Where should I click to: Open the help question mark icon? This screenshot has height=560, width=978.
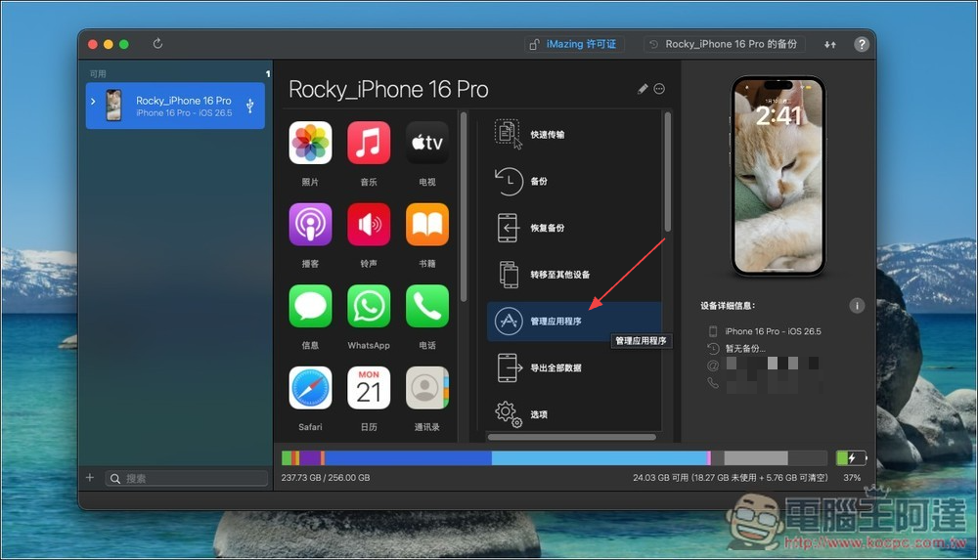[862, 44]
